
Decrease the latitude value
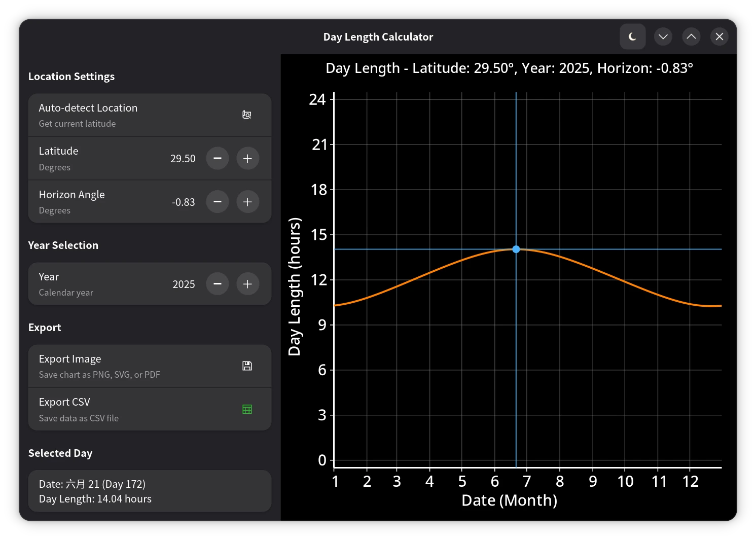point(218,159)
